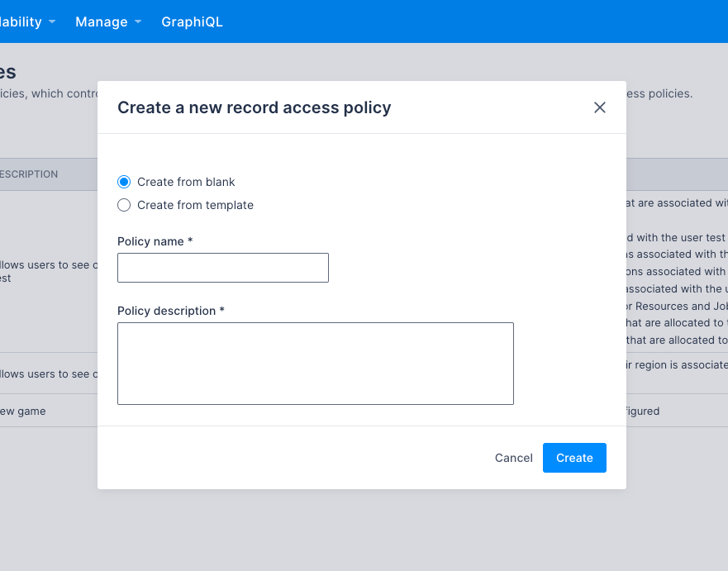The width and height of the screenshot is (728, 571).
Task: Click the chevron beside Manage
Action: [137, 21]
